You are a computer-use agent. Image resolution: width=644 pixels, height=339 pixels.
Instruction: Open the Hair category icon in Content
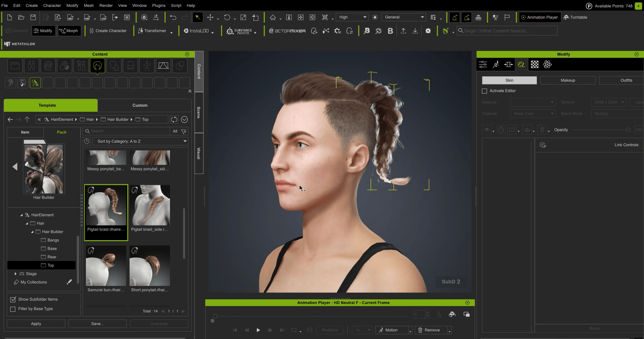click(97, 66)
